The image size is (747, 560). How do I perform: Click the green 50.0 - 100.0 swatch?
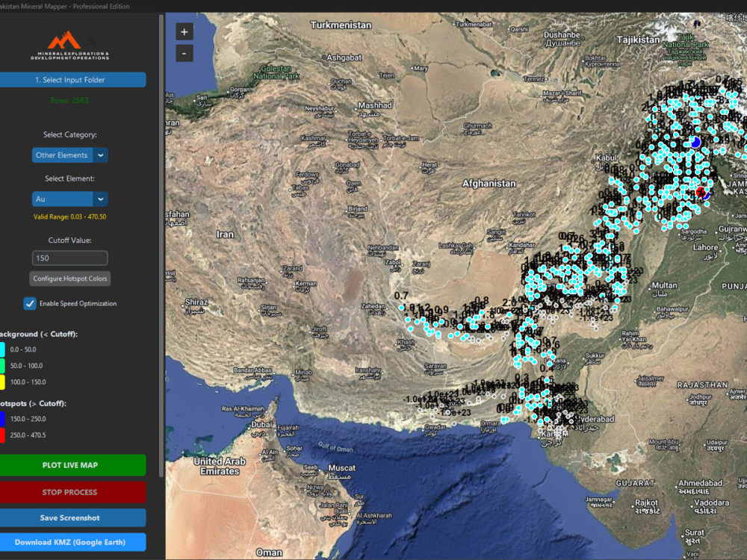pos(2,366)
